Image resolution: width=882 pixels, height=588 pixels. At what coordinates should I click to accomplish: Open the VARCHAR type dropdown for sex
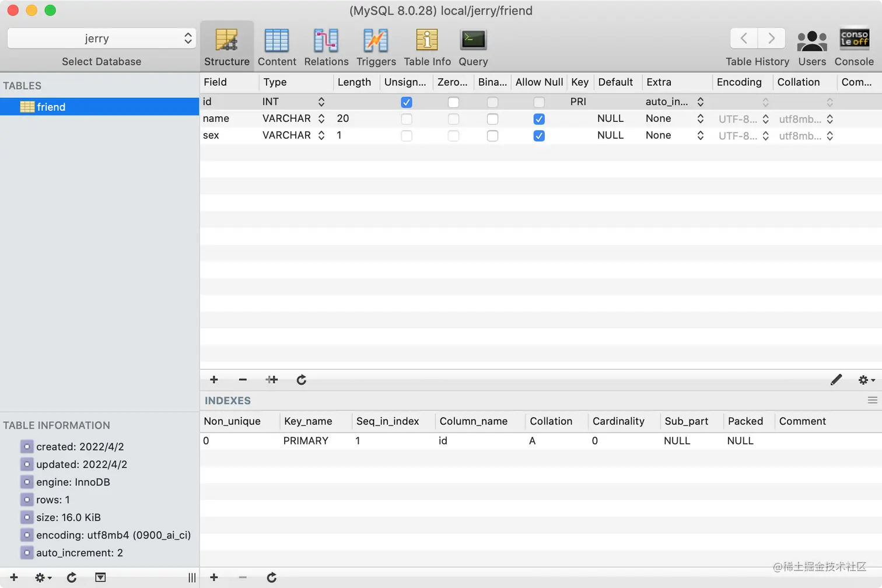click(x=321, y=135)
